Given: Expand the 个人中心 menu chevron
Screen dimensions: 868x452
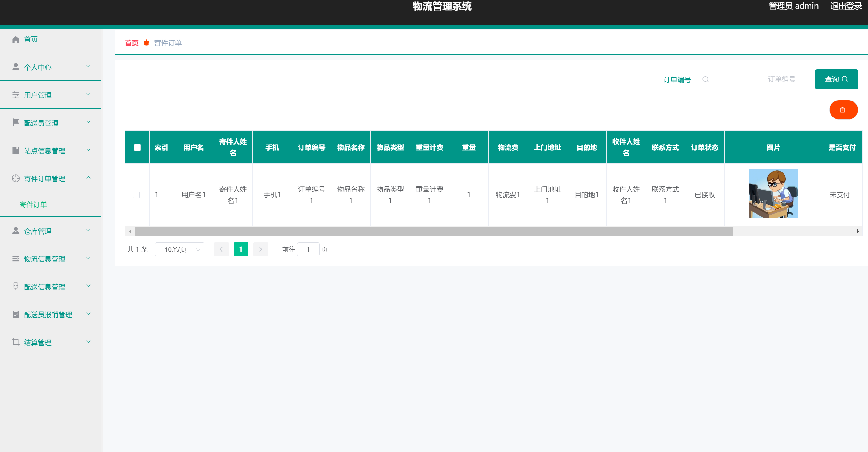Looking at the screenshot, I should (x=88, y=66).
